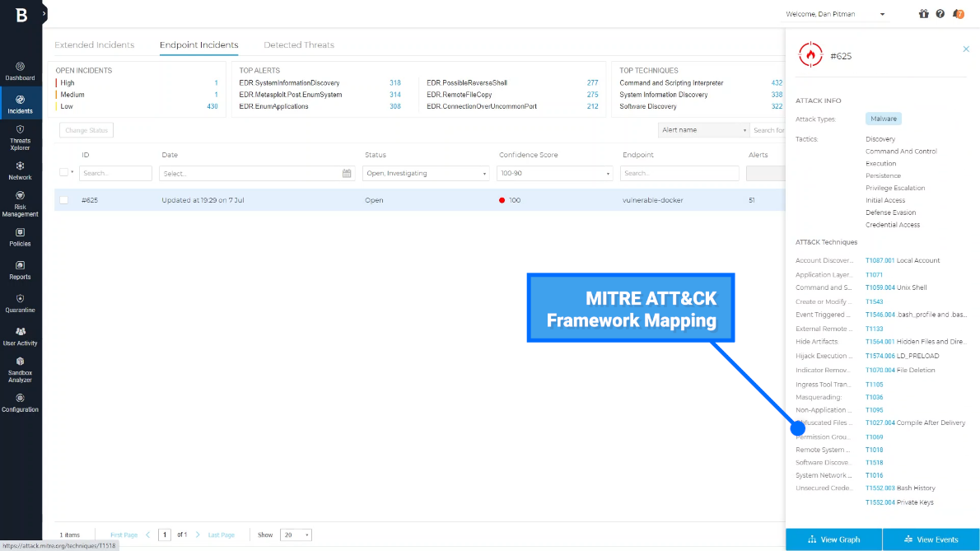Close the incident #625 details panel
The height and width of the screenshot is (551, 980).
tap(966, 49)
